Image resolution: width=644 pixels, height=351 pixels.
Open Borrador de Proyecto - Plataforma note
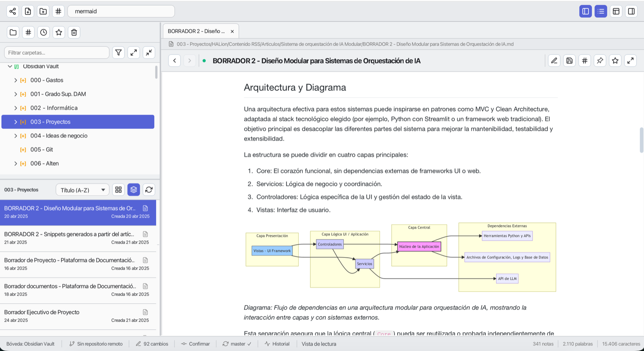tap(78, 264)
